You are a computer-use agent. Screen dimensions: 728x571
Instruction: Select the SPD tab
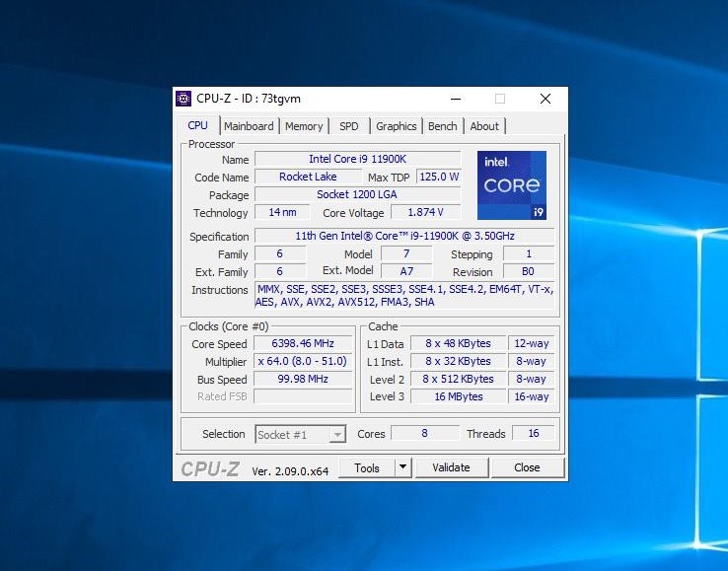click(348, 126)
